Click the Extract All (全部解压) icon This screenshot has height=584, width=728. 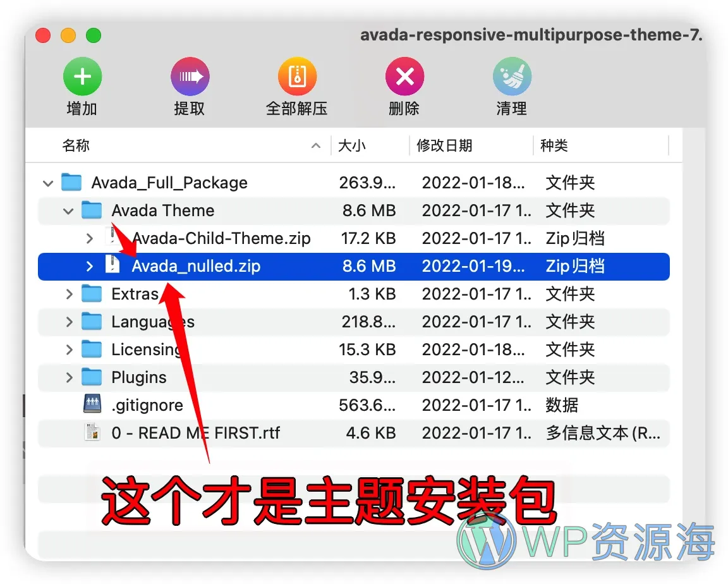coord(297,76)
